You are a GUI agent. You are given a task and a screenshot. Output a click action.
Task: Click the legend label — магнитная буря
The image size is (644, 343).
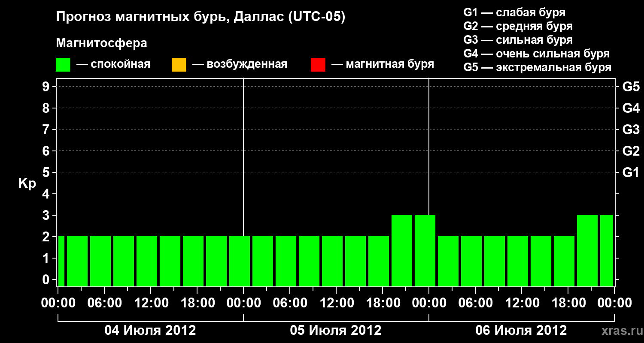coord(383,64)
